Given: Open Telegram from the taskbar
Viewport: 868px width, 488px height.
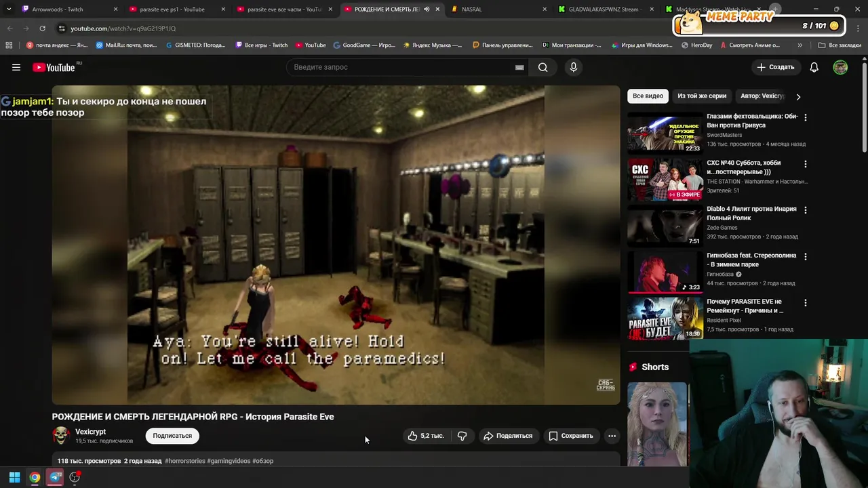Looking at the screenshot, I should (x=56, y=477).
